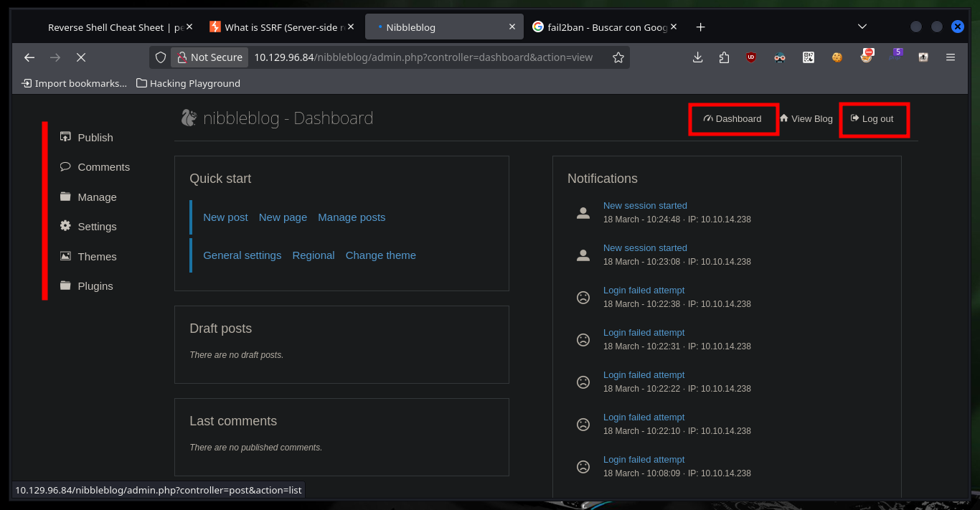Screen dimensions: 980x510
Task: Open the Hacking Playground bookmarks folder
Action: [188, 83]
